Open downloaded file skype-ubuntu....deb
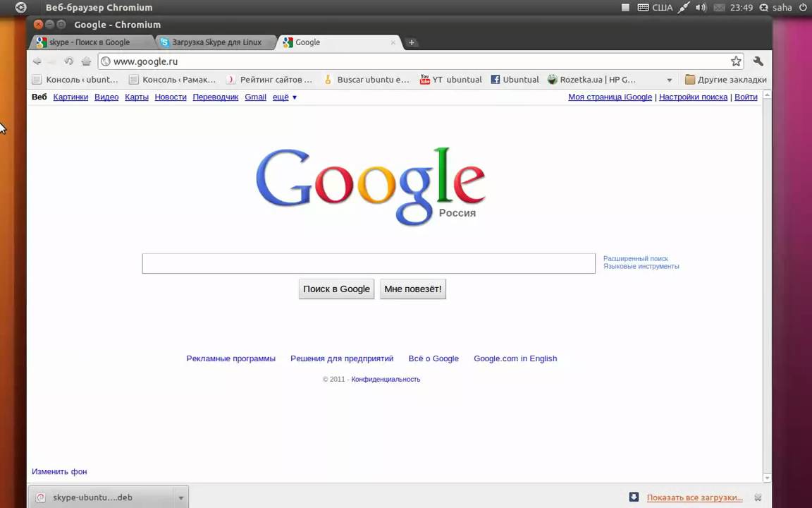The height and width of the screenshot is (508, 812). [x=101, y=497]
